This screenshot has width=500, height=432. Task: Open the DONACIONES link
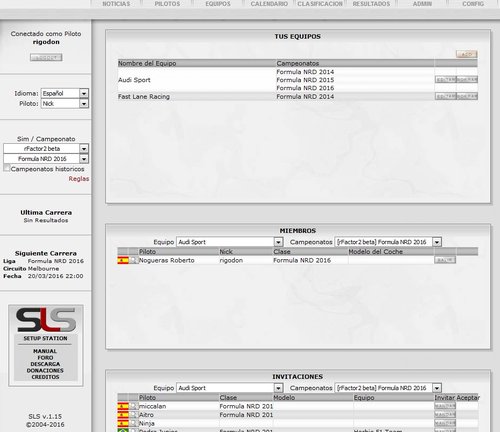click(x=45, y=370)
